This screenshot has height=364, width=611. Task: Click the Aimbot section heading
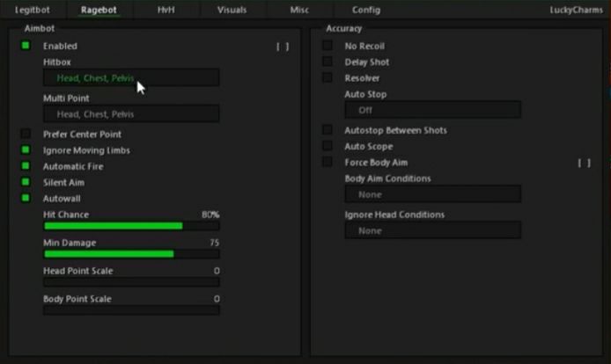pyautogui.click(x=40, y=28)
